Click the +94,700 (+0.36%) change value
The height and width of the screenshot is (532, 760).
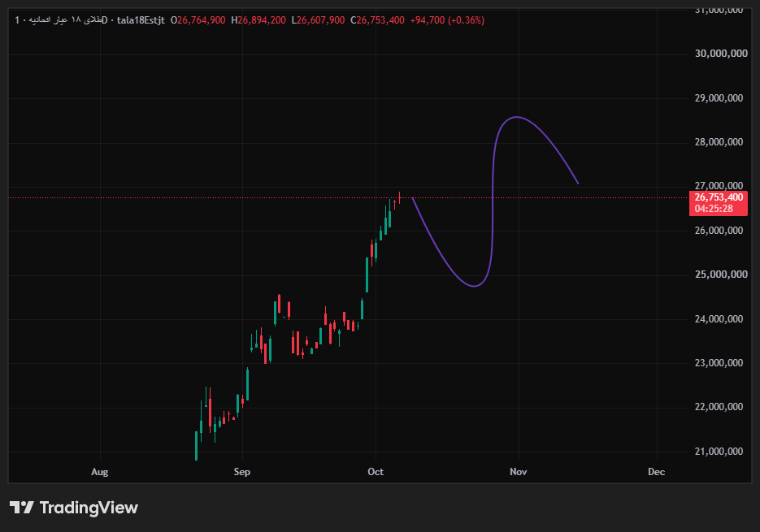[447, 20]
